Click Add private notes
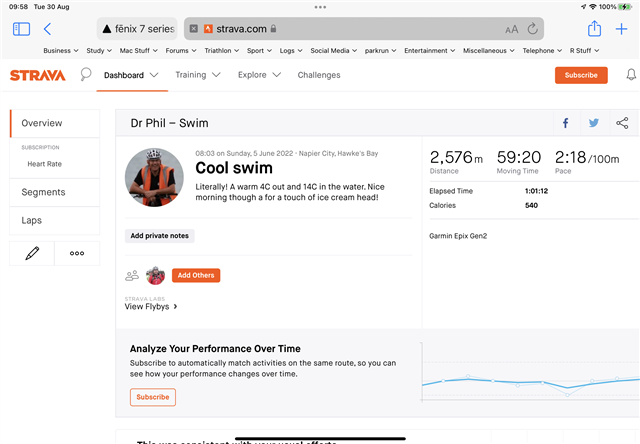The height and width of the screenshot is (444, 640). (x=160, y=236)
